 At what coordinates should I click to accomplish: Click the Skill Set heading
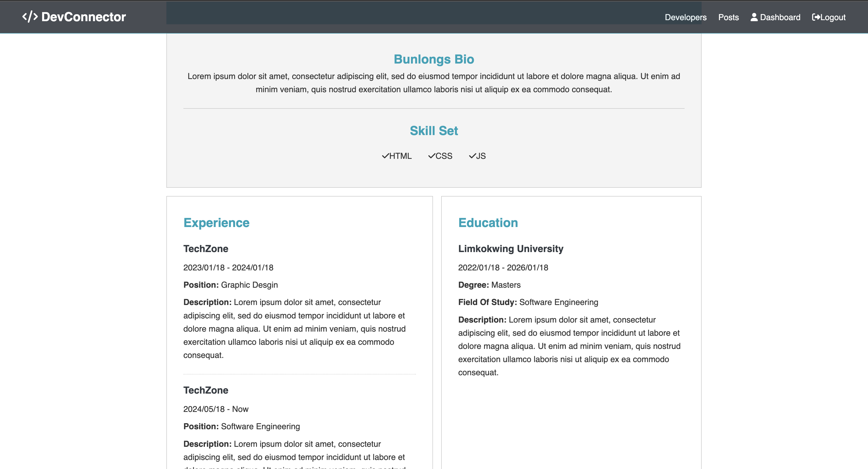point(434,131)
